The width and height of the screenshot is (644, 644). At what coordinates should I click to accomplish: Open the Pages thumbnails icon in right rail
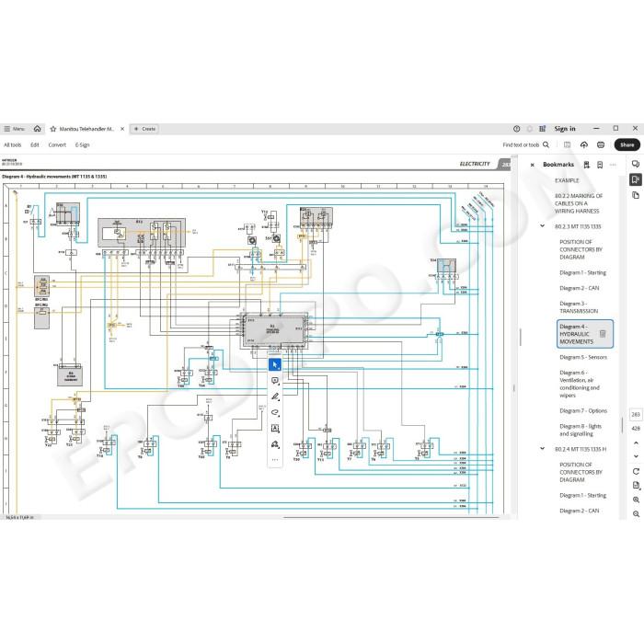click(x=636, y=195)
